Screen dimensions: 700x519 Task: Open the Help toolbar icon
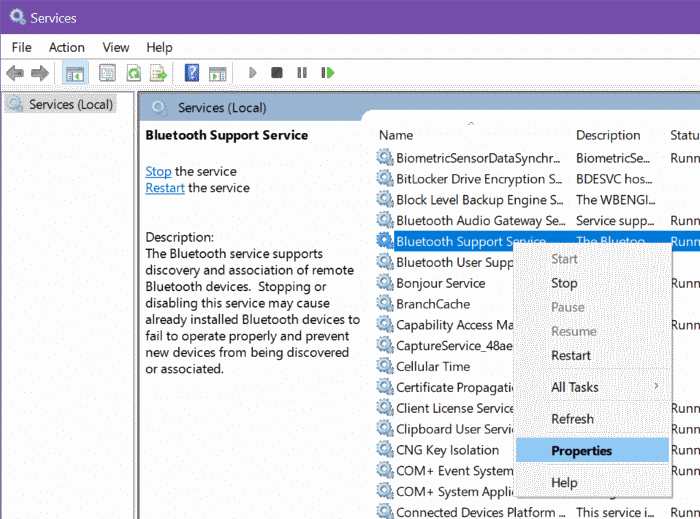point(192,72)
